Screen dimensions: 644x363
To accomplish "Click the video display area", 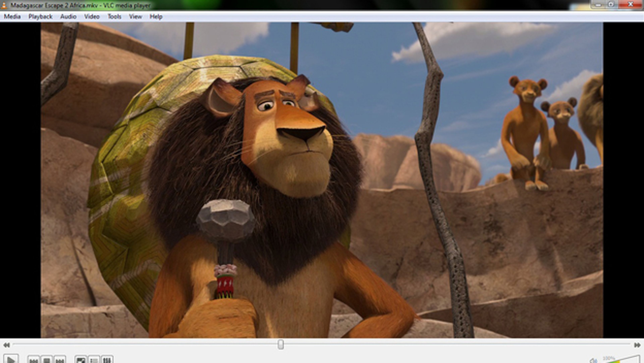I will 322,180.
